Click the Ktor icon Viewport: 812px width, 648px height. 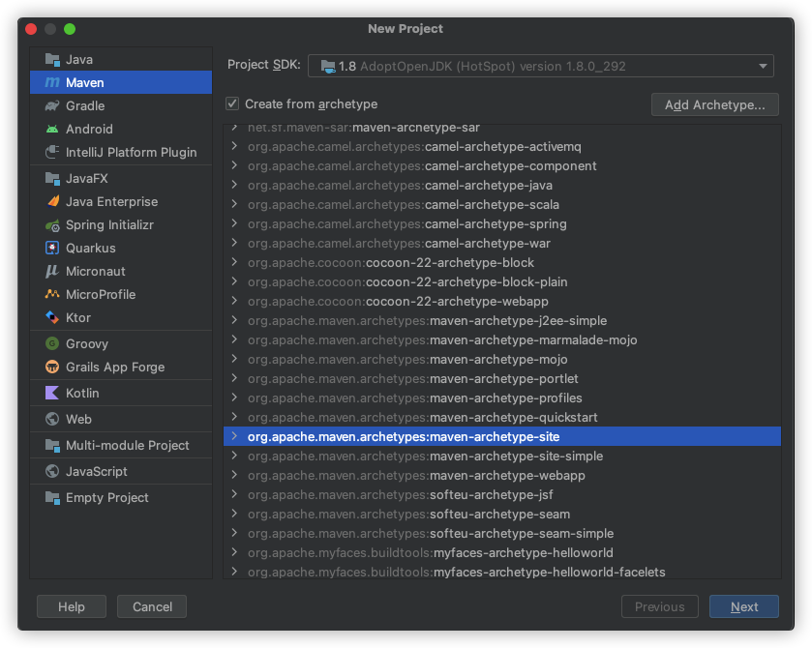[52, 317]
